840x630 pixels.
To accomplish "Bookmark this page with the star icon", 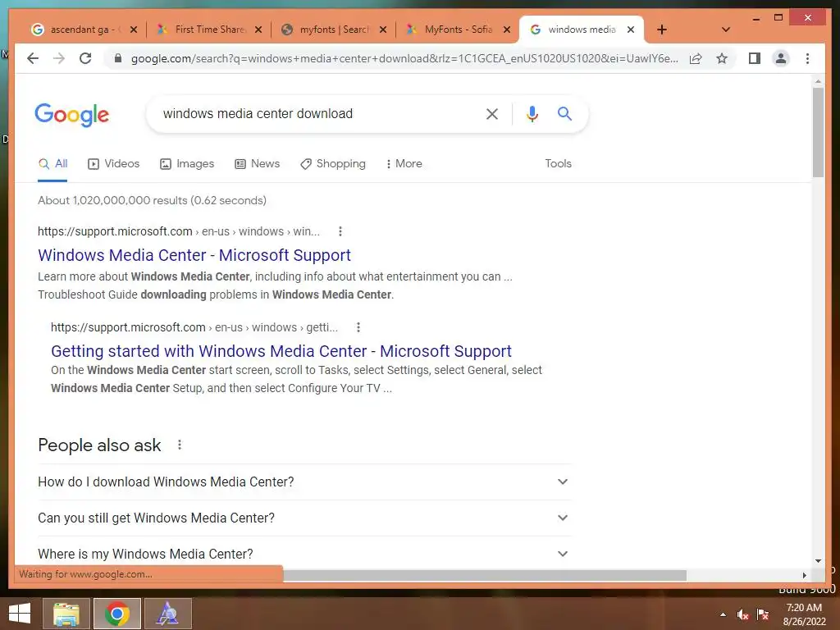I will pos(722,58).
